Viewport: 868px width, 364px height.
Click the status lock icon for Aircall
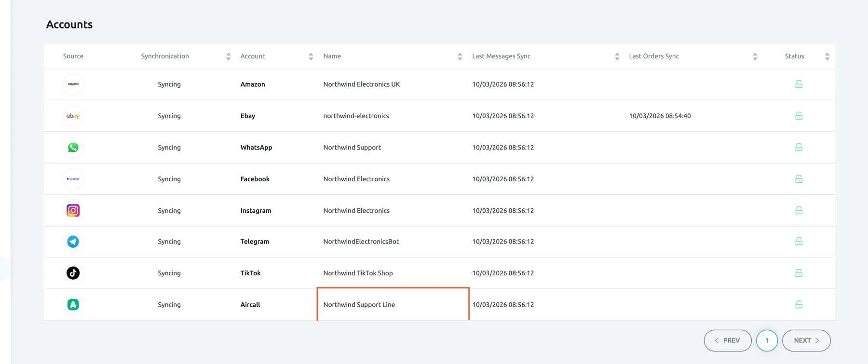(799, 305)
